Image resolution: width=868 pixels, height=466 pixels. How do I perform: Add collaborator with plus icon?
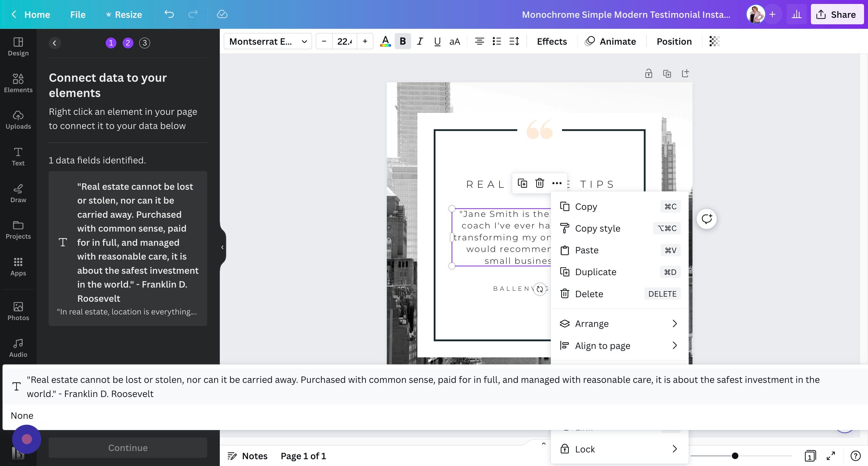point(772,14)
